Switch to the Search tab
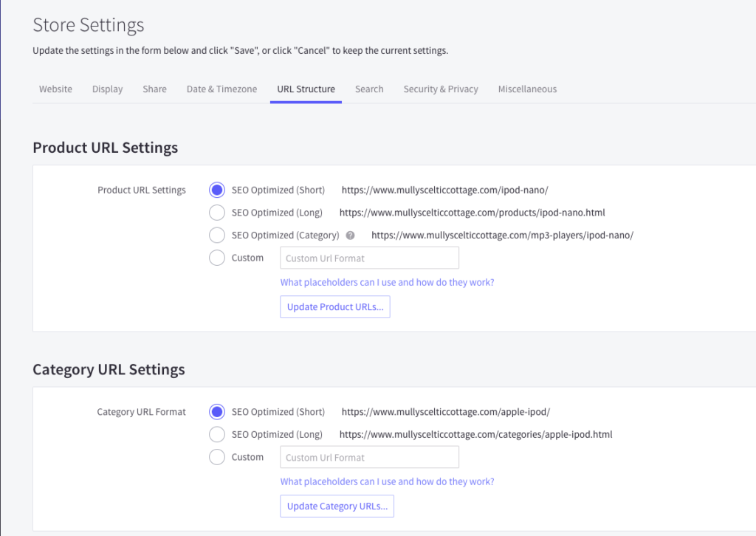The width and height of the screenshot is (756, 536). [369, 89]
